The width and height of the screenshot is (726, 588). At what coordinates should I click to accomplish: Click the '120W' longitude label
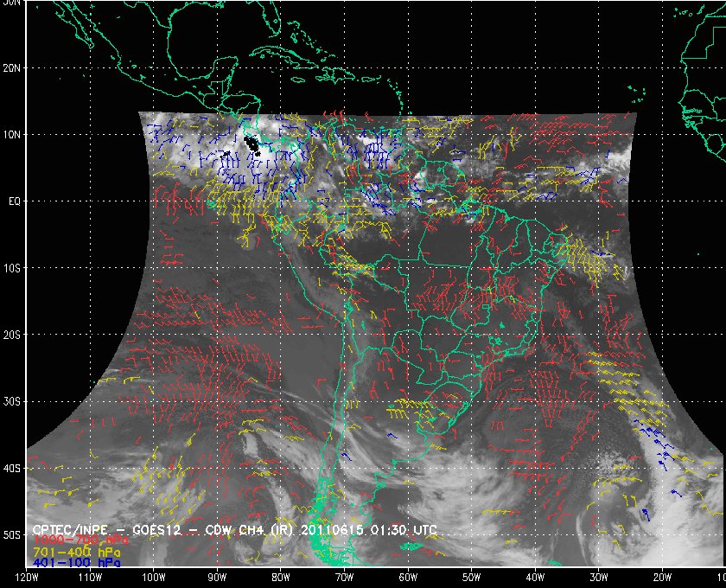[27, 578]
